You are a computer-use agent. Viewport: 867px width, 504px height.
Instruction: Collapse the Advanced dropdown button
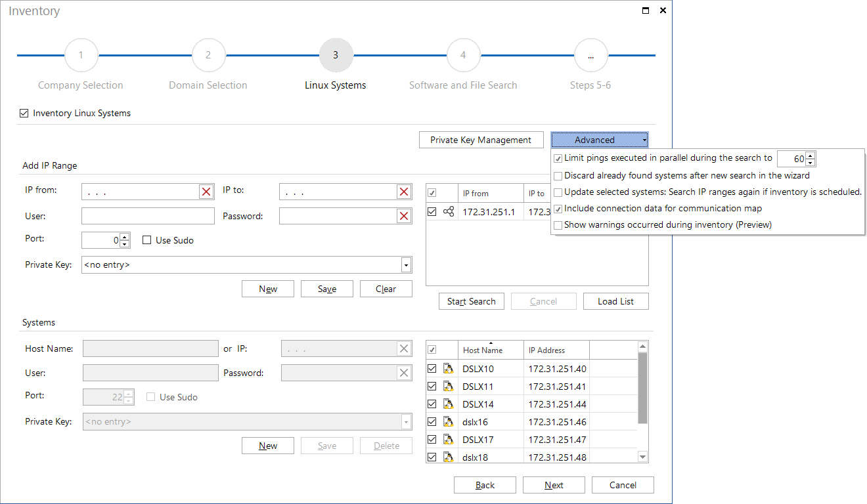click(x=600, y=140)
